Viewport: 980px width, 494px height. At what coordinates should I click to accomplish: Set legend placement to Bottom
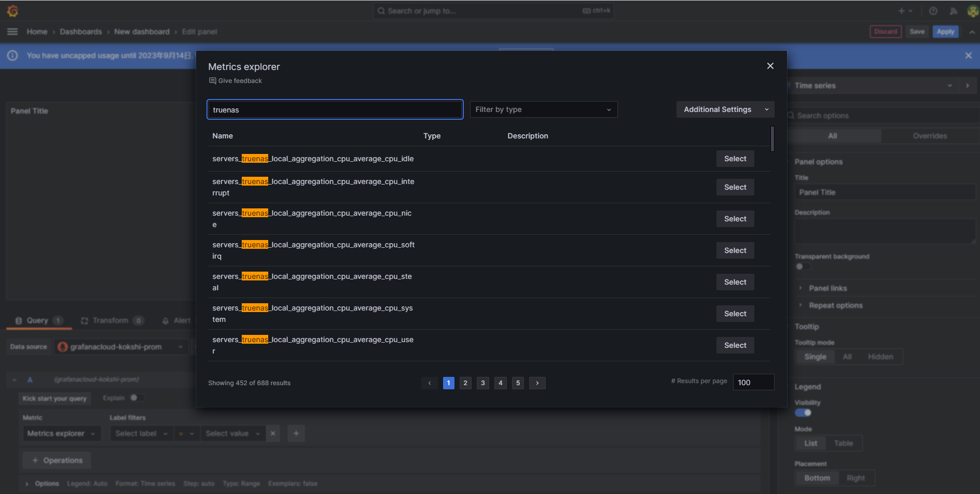click(x=817, y=478)
